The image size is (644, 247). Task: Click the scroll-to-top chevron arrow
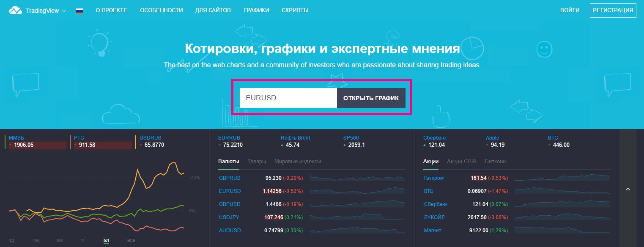point(628,189)
